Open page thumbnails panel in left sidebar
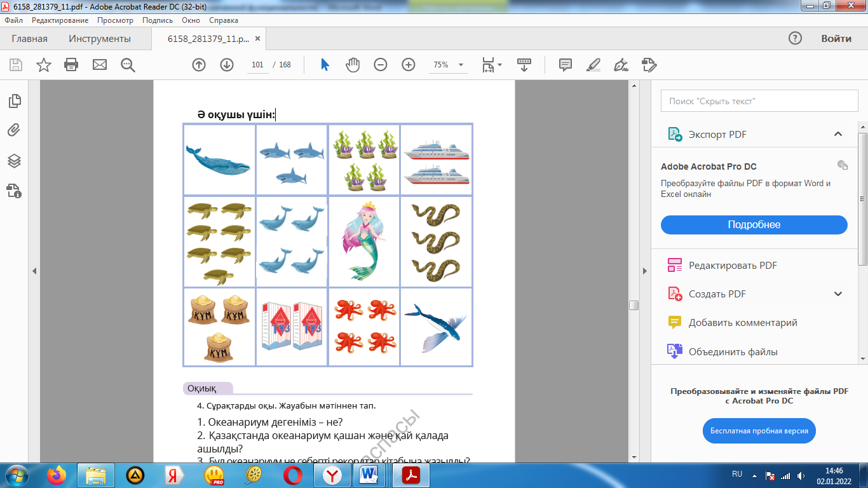The height and width of the screenshot is (488, 868). pyautogui.click(x=14, y=101)
